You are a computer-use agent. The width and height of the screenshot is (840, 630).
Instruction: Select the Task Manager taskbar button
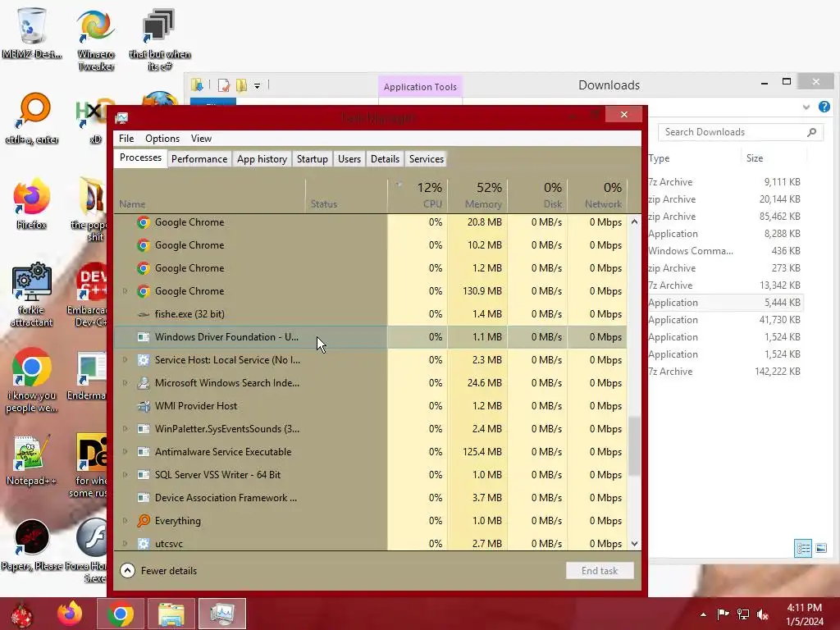click(222, 614)
